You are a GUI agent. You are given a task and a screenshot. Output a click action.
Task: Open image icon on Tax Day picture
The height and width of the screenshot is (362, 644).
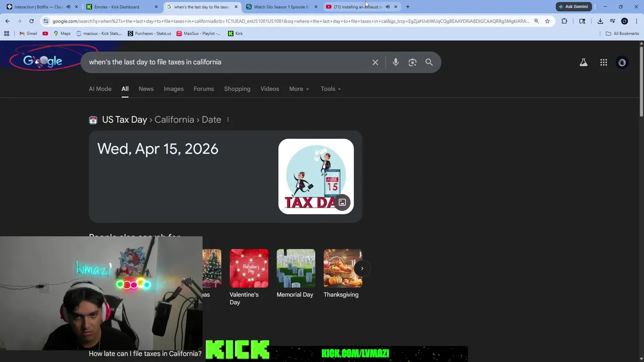[342, 202]
